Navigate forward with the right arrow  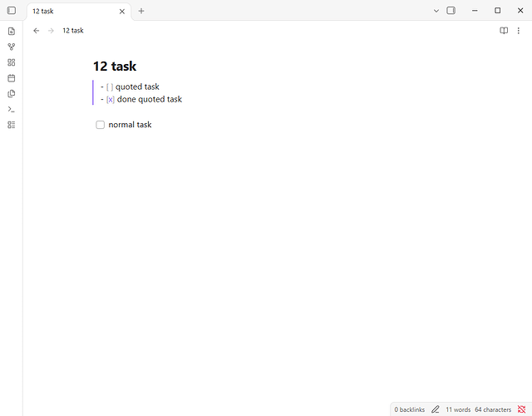pos(51,31)
